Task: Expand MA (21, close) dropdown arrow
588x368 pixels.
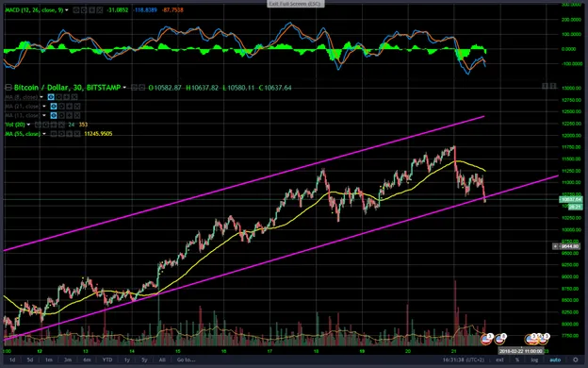Action: (44, 107)
